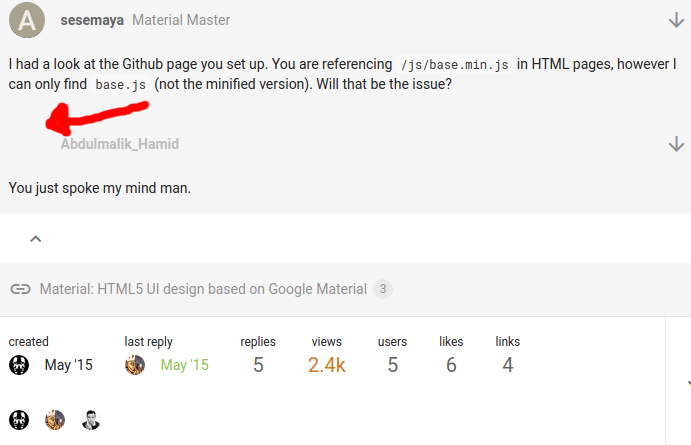Open Abdulmalik_Hamid's profile link
This screenshot has height=445, width=691.
tap(119, 144)
